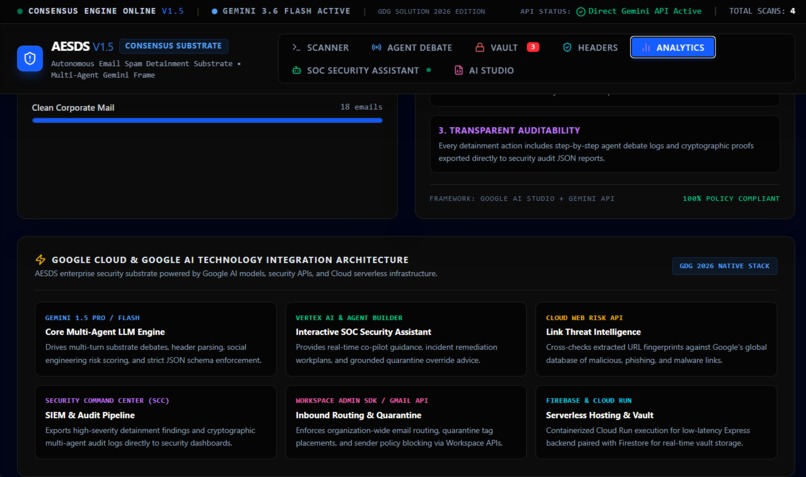Screen dimensions: 806x477
Task: Switch to the Agent Debate tab
Action: pyautogui.click(x=412, y=47)
